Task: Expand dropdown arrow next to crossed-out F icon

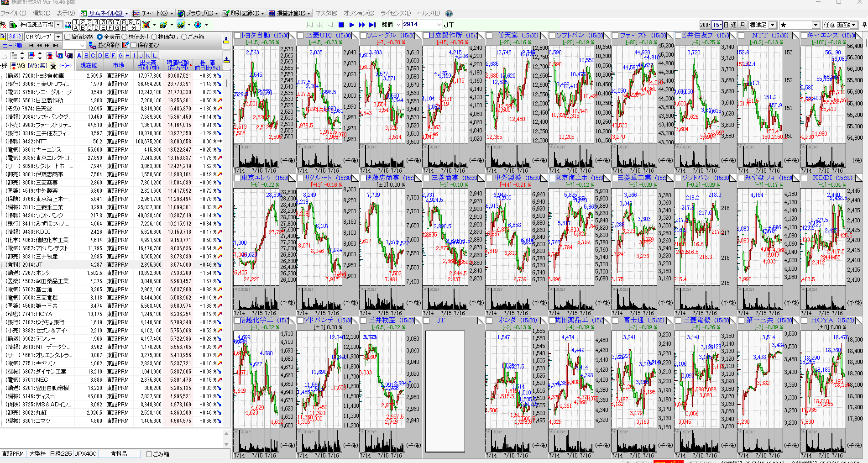Action: click(x=154, y=25)
